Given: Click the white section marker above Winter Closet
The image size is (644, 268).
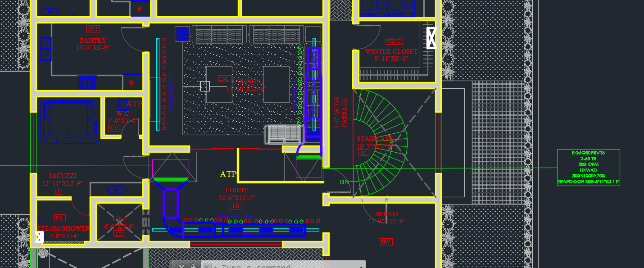Looking at the screenshot, I should click(431, 38).
